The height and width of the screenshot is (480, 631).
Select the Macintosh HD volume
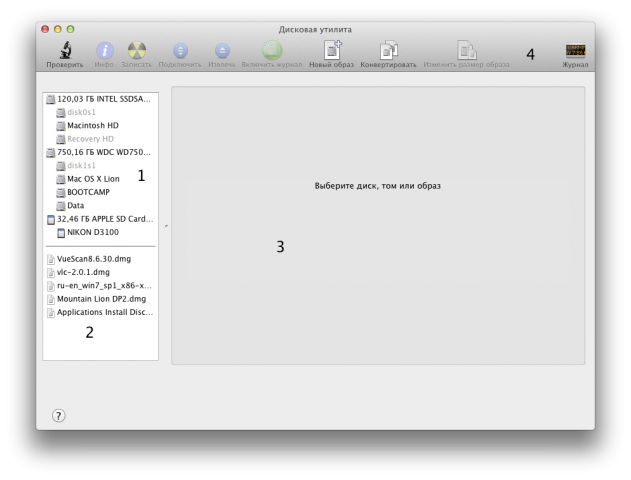pos(93,125)
